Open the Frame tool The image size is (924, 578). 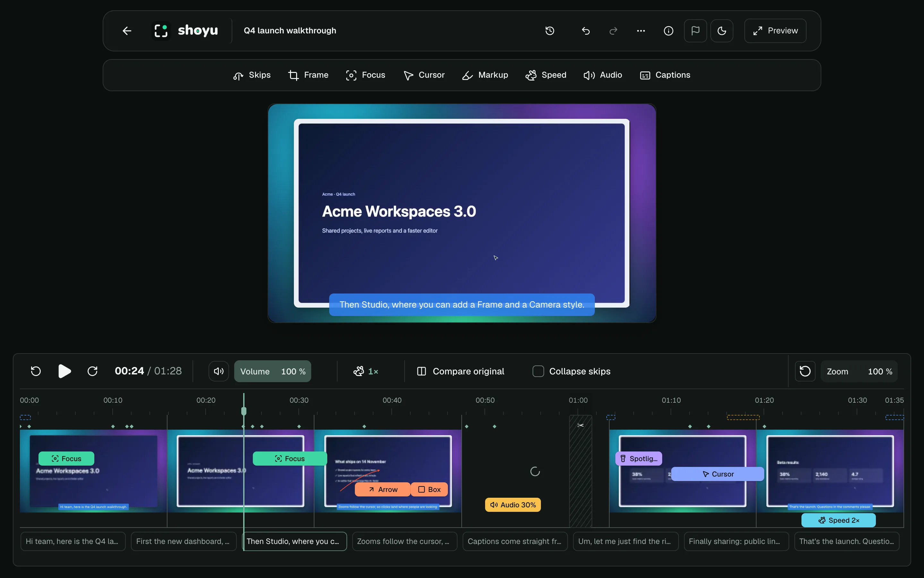(x=308, y=75)
